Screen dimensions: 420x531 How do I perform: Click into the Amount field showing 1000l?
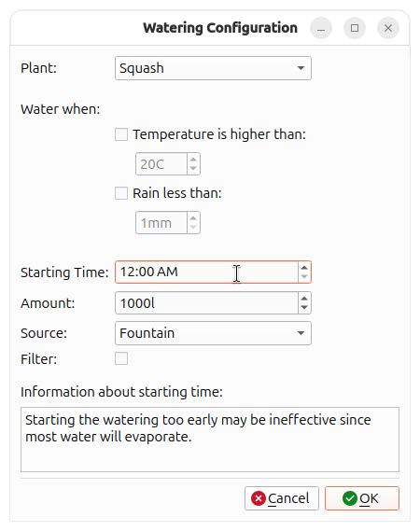[x=206, y=303]
